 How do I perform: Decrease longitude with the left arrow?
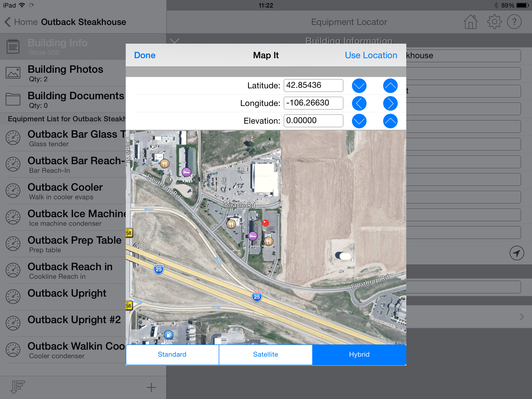[x=359, y=103]
